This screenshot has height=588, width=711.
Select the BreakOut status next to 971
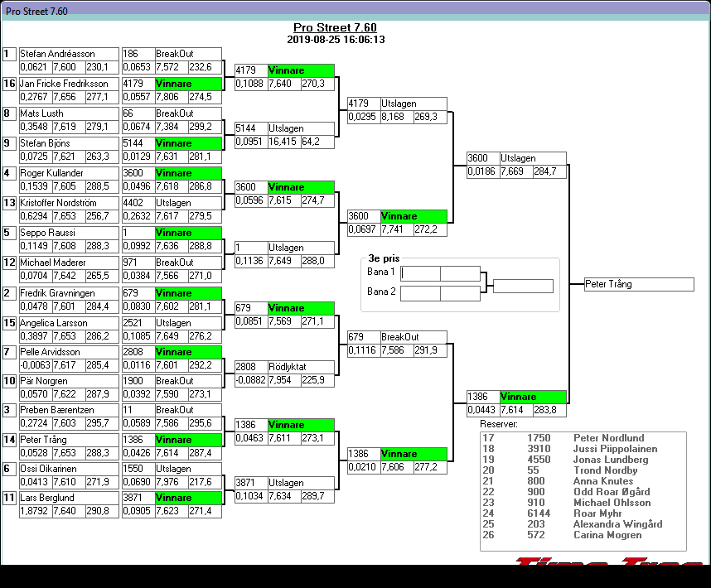pyautogui.click(x=189, y=262)
